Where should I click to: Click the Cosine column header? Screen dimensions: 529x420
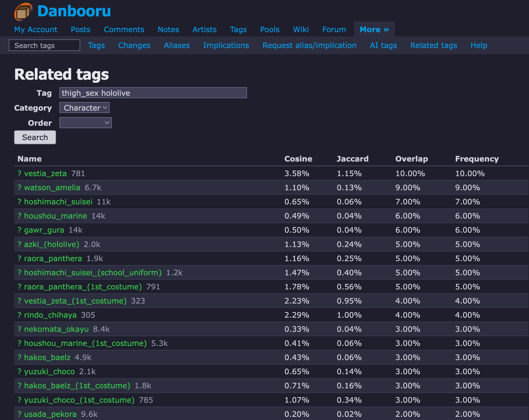pyautogui.click(x=298, y=159)
